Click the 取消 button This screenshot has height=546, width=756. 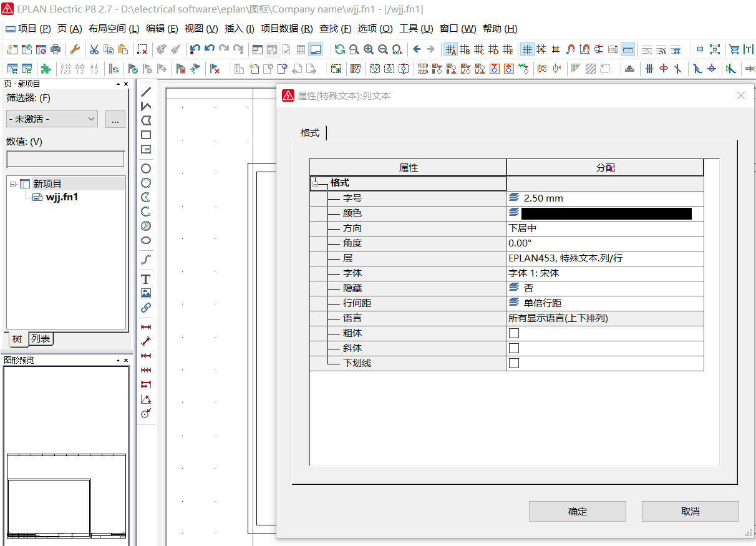point(690,512)
